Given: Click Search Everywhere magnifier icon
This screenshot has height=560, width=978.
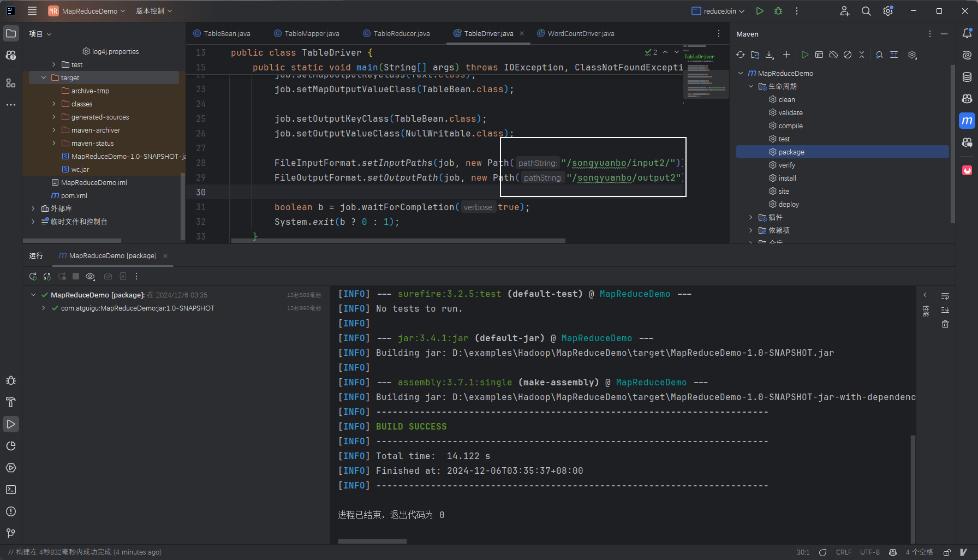Looking at the screenshot, I should (x=866, y=11).
